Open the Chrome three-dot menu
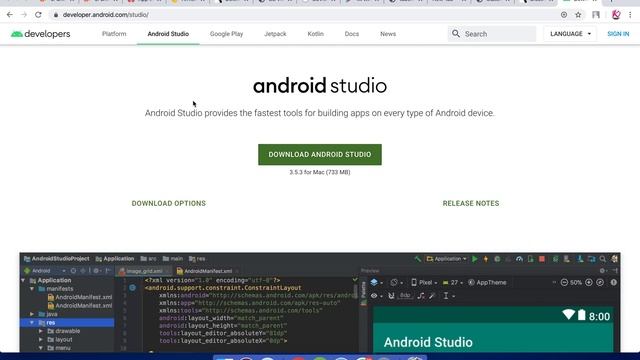 coord(630,15)
